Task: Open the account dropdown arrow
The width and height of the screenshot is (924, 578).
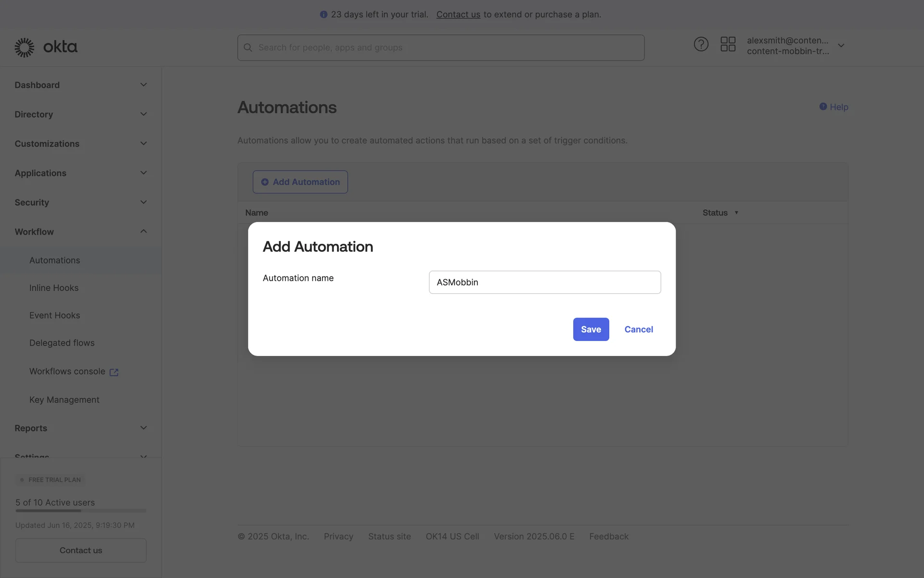Action: click(x=841, y=46)
